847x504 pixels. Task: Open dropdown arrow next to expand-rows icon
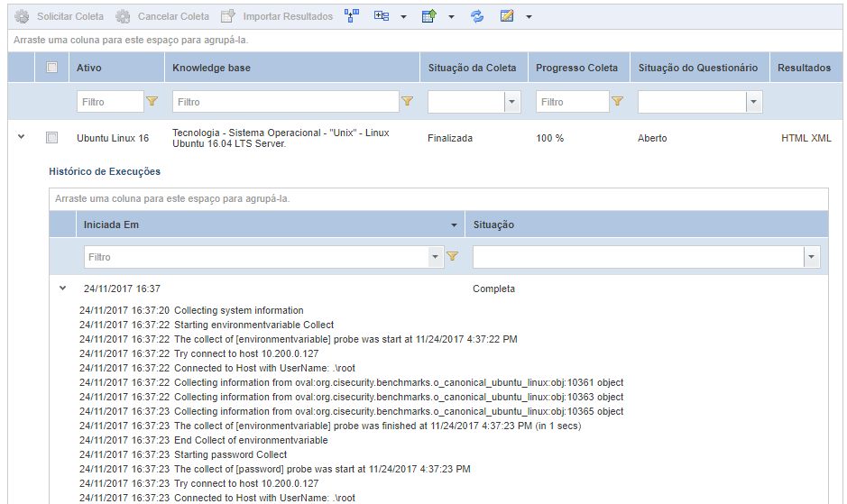tap(403, 17)
